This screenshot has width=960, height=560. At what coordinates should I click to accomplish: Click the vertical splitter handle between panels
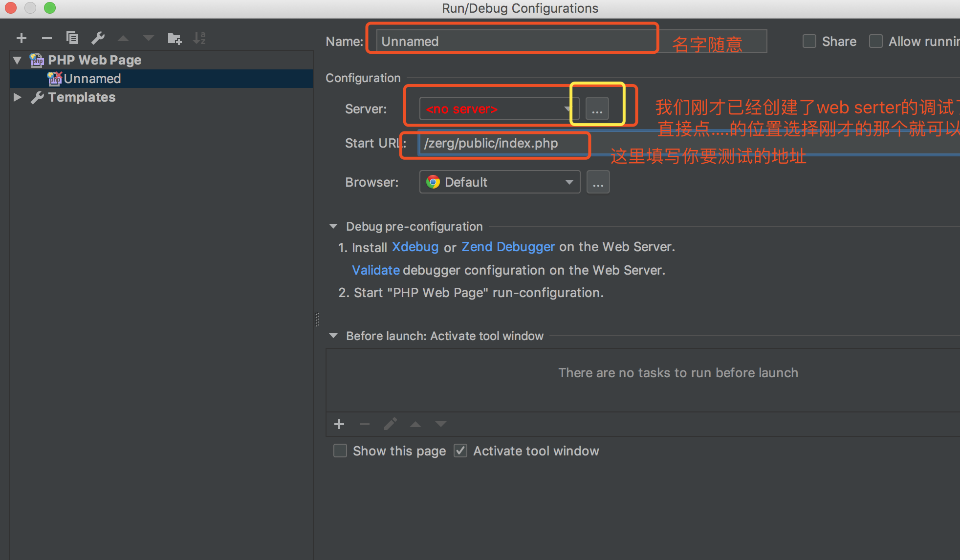click(x=317, y=320)
